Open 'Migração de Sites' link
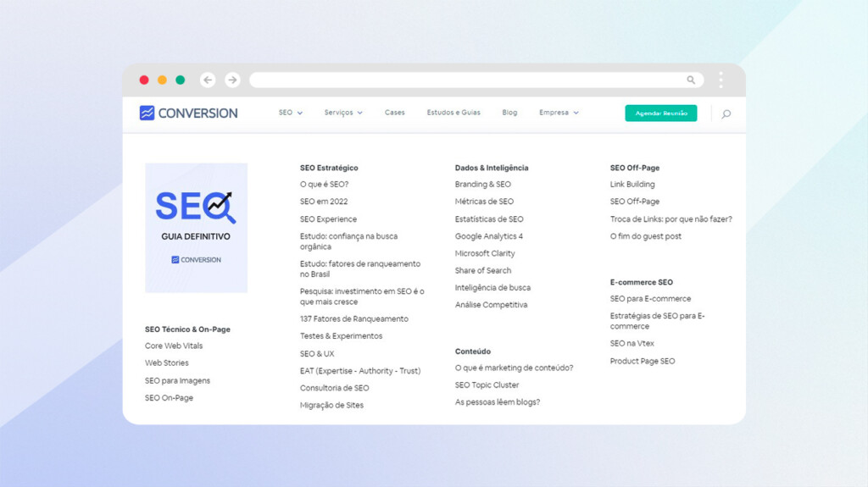This screenshot has width=868, height=487. [x=331, y=405]
